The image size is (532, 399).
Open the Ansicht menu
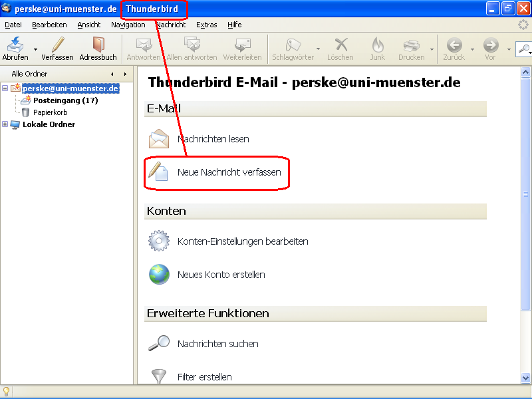pyautogui.click(x=88, y=25)
